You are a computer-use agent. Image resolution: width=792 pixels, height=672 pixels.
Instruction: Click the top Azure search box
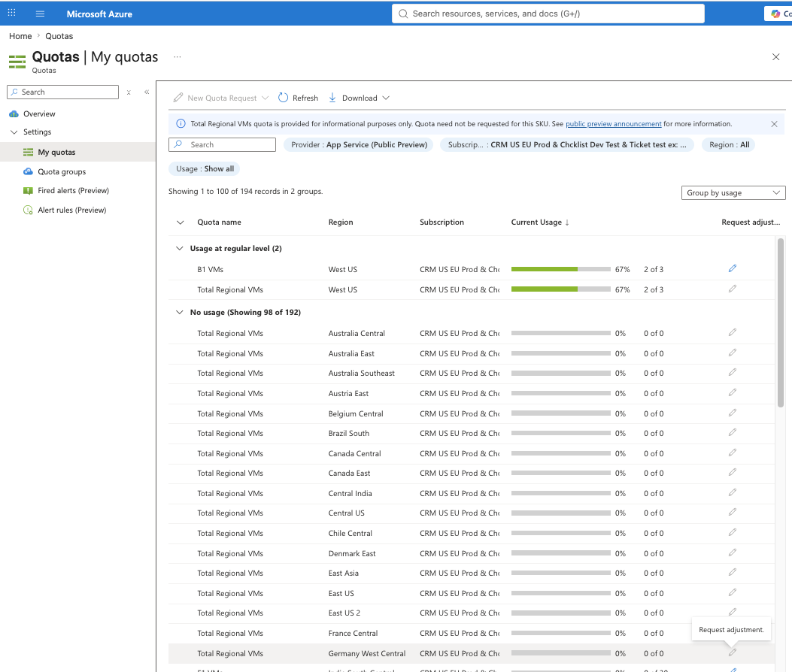point(548,14)
